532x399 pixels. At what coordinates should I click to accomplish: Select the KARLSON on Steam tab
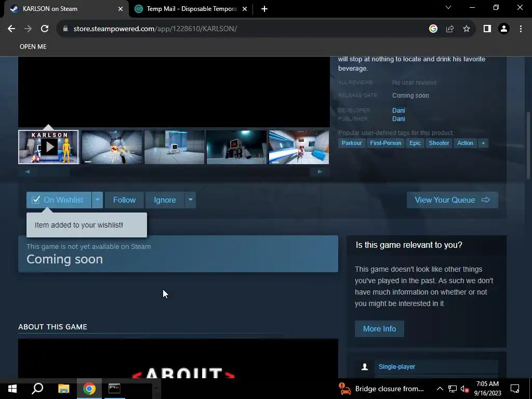pyautogui.click(x=66, y=9)
